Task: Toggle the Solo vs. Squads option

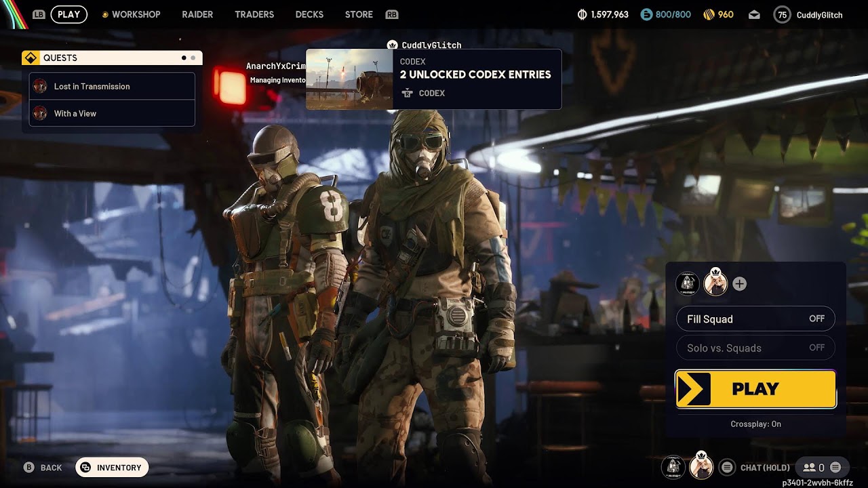Action: click(x=755, y=348)
